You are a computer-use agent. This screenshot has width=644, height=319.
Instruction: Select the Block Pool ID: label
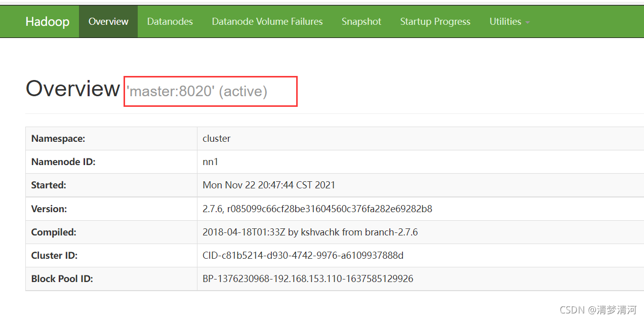62,279
